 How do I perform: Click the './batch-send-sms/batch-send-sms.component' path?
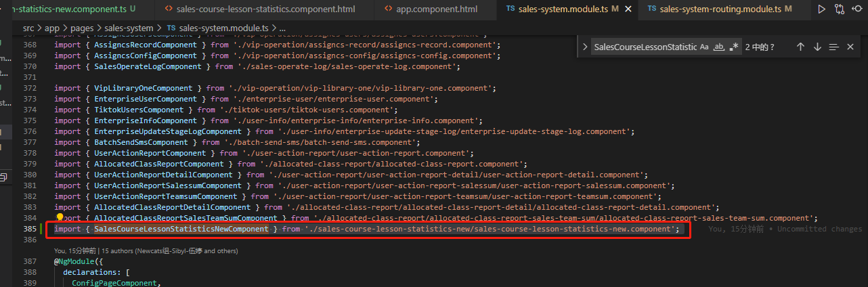(x=320, y=142)
